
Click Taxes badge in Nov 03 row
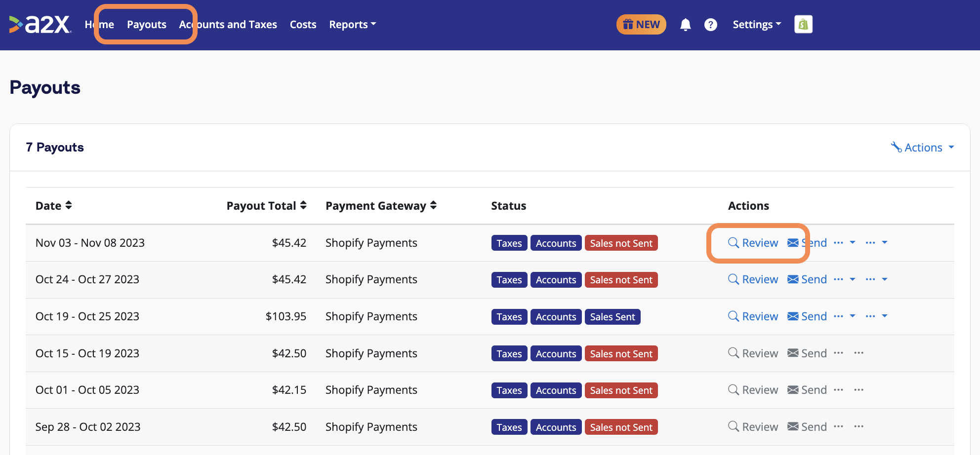point(509,243)
